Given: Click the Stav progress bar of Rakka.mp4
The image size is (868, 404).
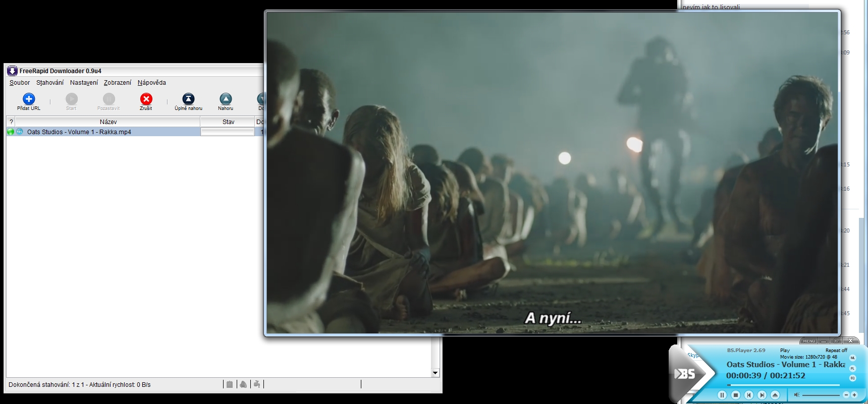Looking at the screenshot, I should coord(228,132).
